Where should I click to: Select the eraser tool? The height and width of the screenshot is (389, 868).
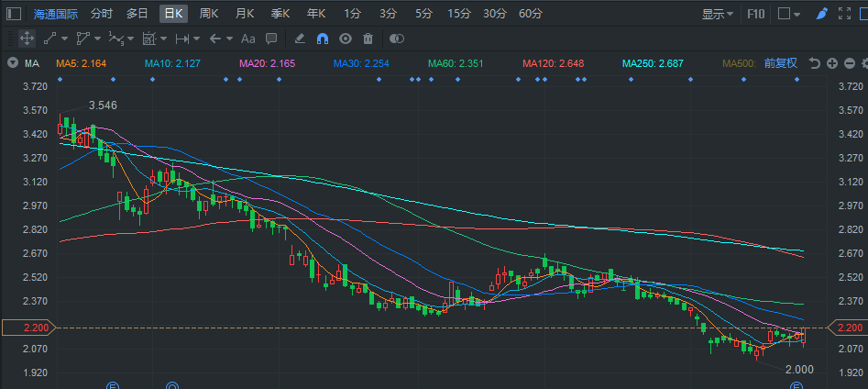tap(300, 39)
